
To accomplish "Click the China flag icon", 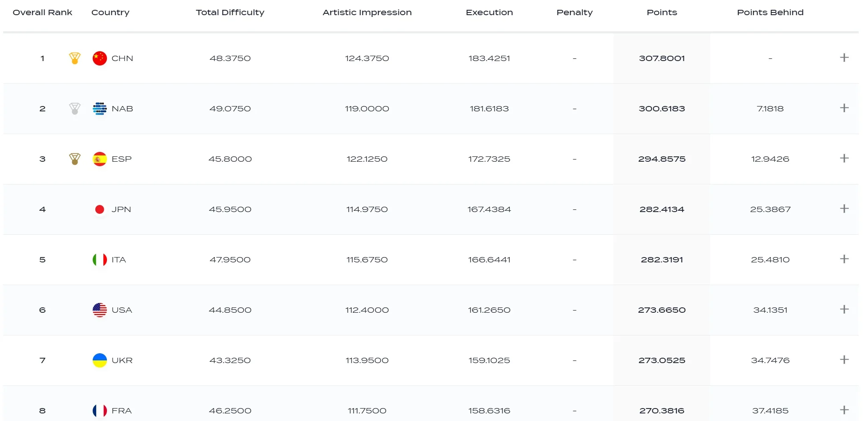I will [99, 58].
